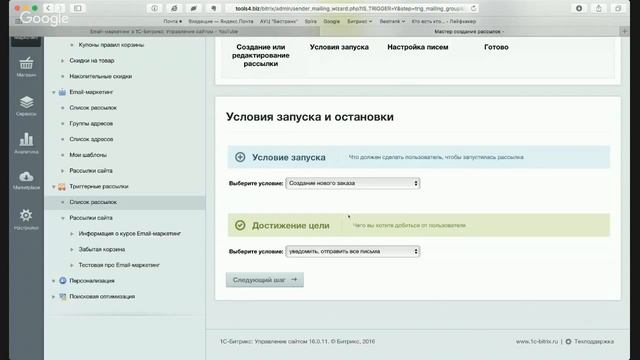Select the Создание или редактирование рассылки step
The height and width of the screenshot is (360, 640).
[260, 56]
